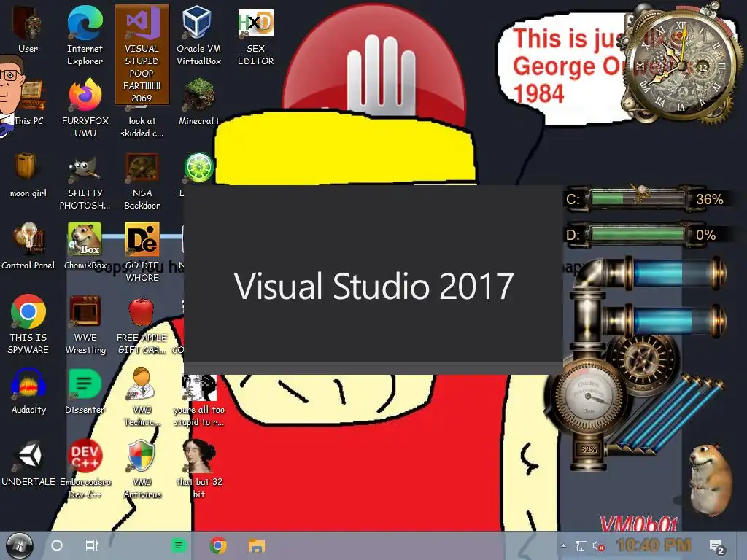Launch the FURRYFOX UWU Firefox icon
Viewport: 747px width, 560px height.
[85, 108]
